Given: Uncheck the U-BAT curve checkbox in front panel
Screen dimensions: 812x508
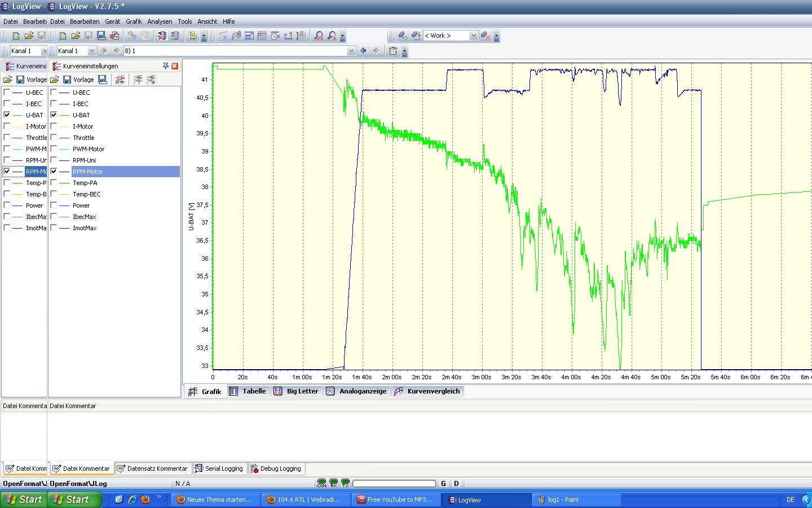Looking at the screenshot, I should coord(54,115).
